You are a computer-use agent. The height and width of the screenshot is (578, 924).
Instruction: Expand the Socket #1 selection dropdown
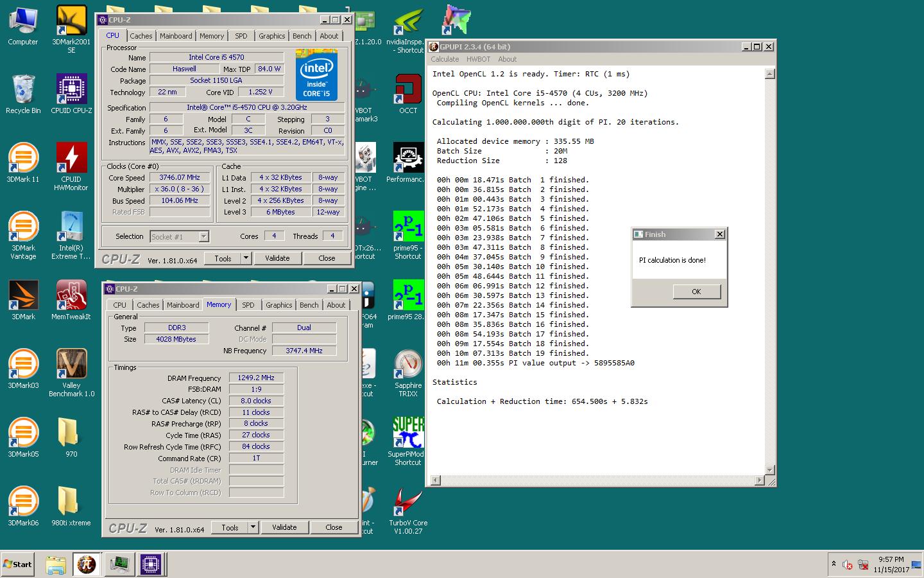[203, 236]
